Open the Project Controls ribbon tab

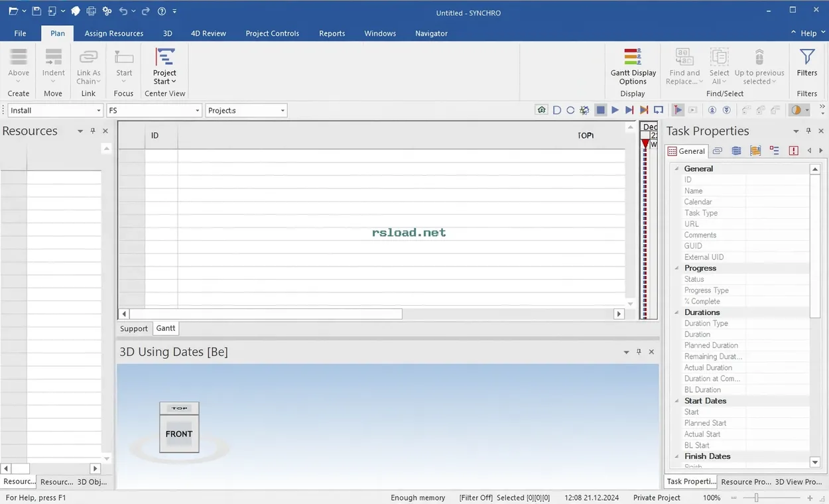coord(273,33)
